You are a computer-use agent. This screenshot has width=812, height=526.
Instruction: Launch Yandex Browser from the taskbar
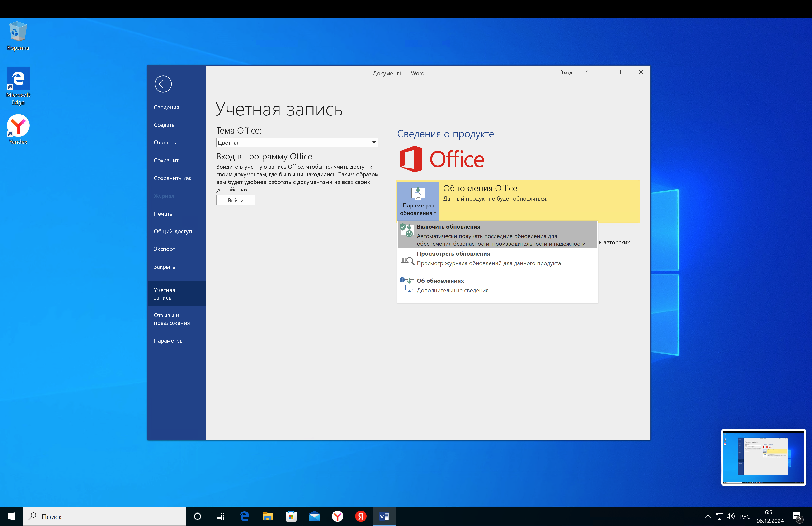tap(337, 516)
